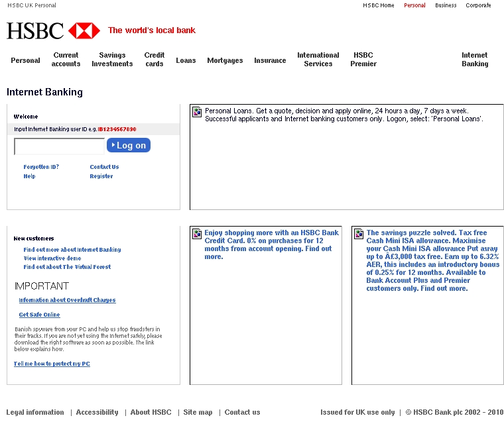Click the HSBC Bank plc copyright text
The width and height of the screenshot is (504, 426).
454,412
